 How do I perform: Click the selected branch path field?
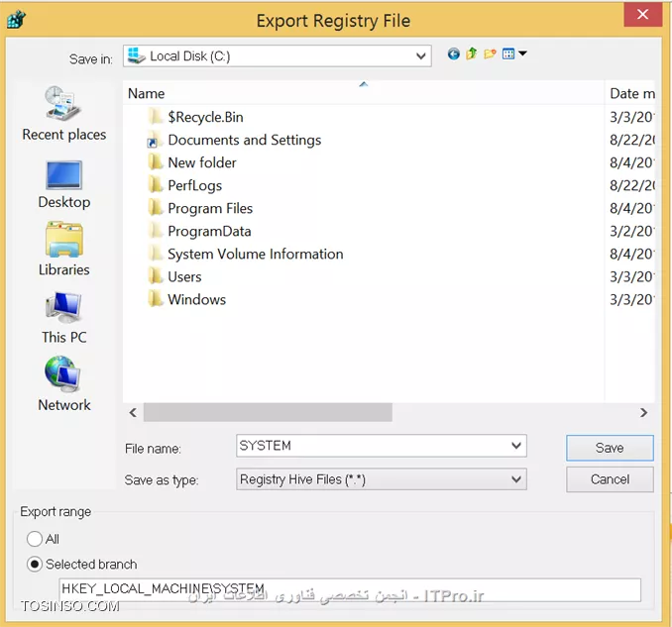(x=350, y=589)
